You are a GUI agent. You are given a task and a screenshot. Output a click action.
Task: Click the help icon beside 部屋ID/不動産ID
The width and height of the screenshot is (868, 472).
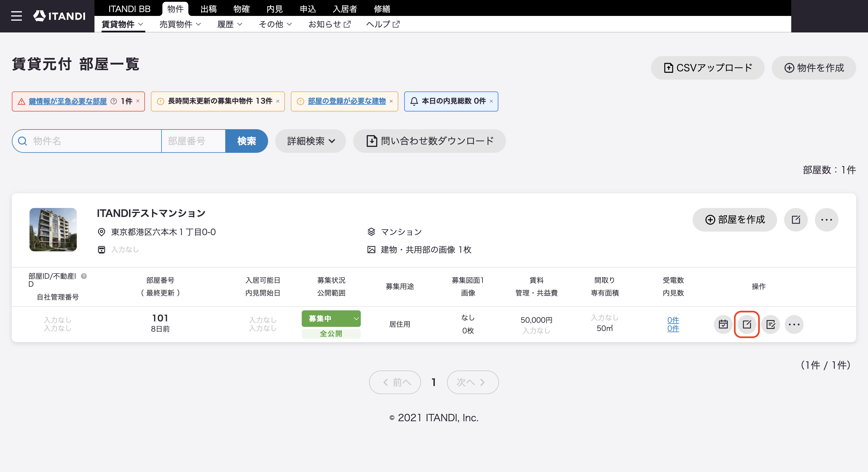[84, 276]
